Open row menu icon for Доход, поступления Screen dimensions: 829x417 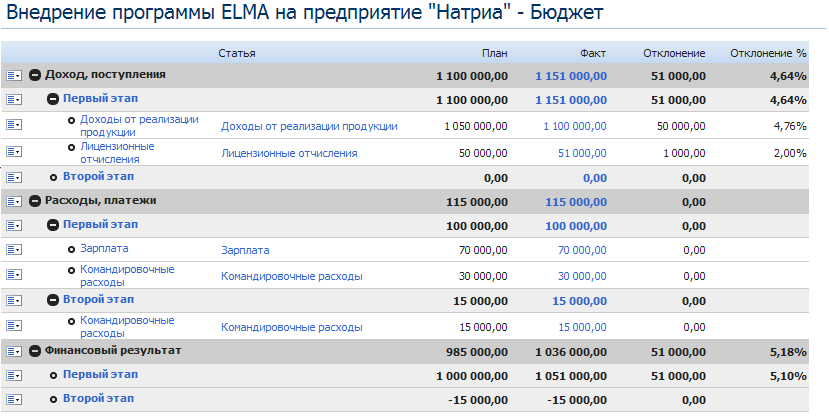click(14, 76)
